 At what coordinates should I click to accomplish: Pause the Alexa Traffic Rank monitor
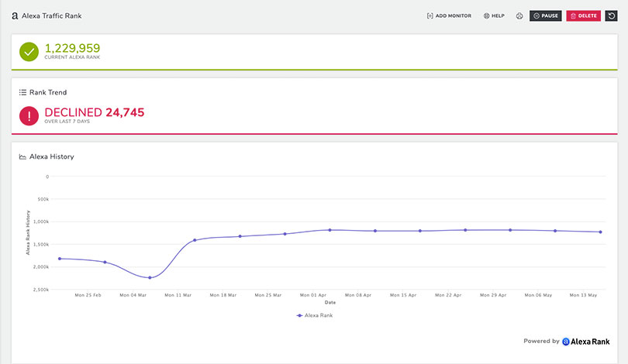pos(546,16)
